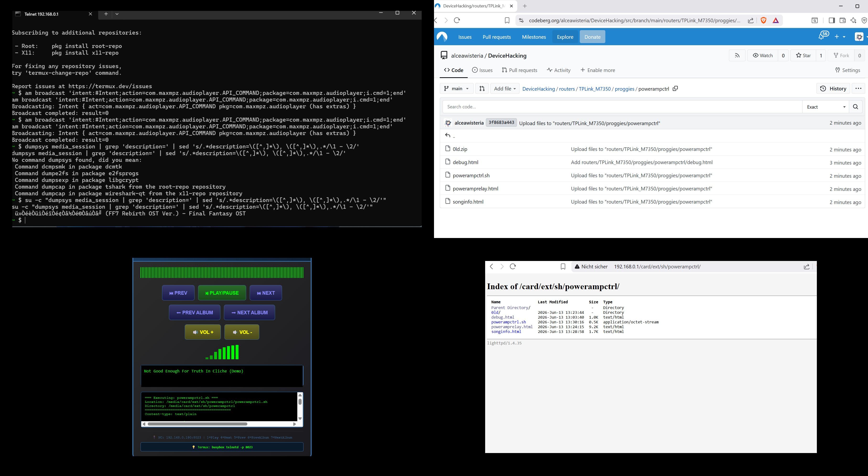
Task: Open the three-dots more options button beside History
Action: [x=858, y=89]
